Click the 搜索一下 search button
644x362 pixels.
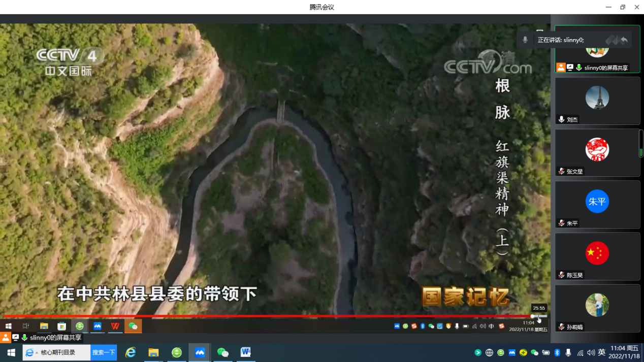[x=104, y=352]
